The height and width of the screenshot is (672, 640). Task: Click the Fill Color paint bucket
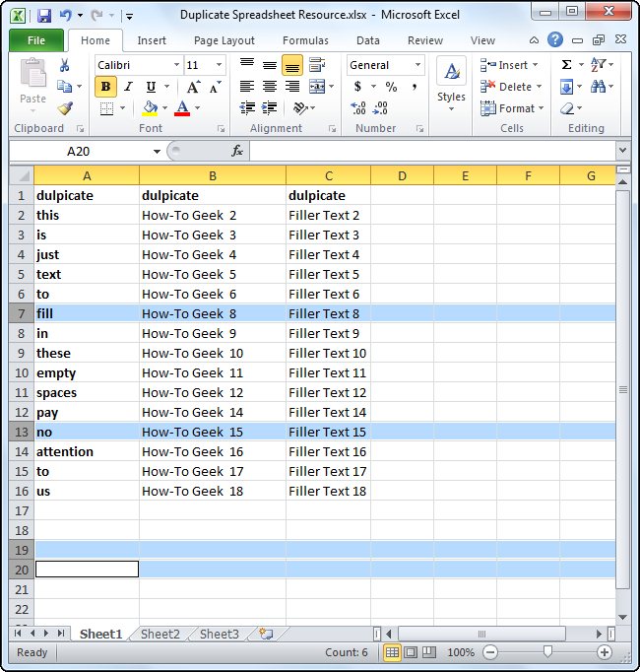[150, 107]
